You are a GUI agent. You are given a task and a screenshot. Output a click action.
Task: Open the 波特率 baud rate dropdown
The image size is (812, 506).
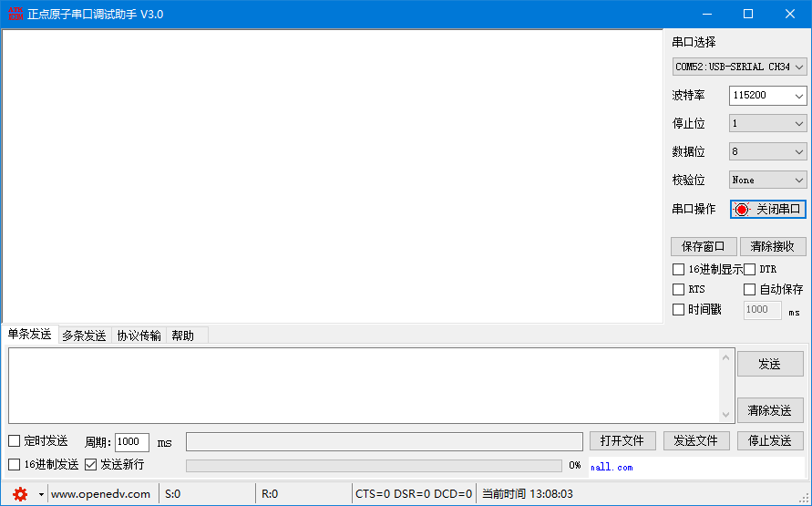[767, 95]
